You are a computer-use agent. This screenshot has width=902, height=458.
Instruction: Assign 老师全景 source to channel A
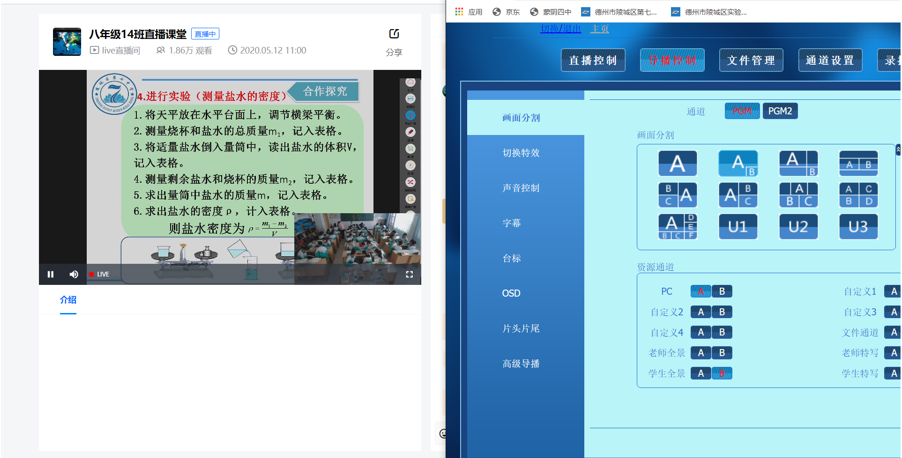pyautogui.click(x=700, y=353)
